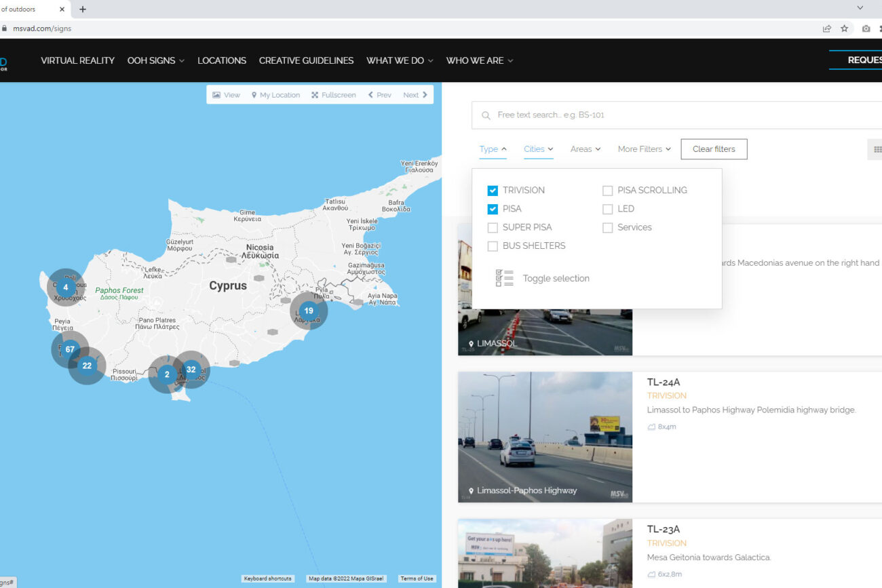Bookmark this page with the star icon

coord(844,28)
